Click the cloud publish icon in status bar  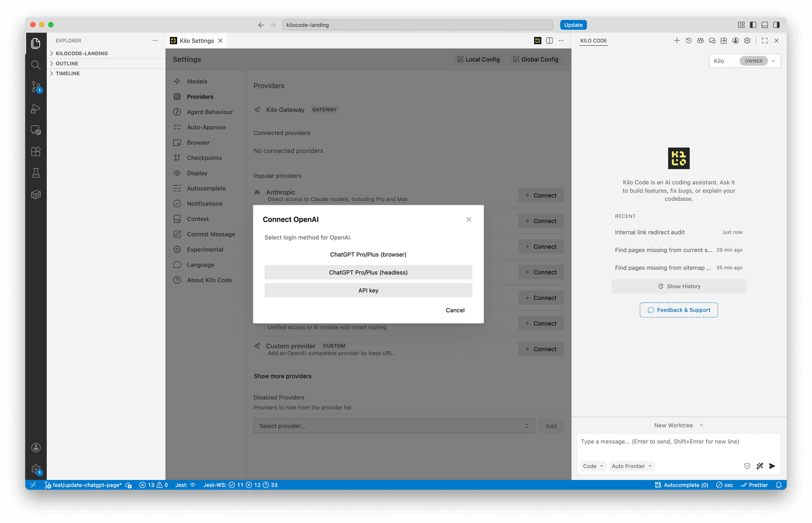(129, 485)
